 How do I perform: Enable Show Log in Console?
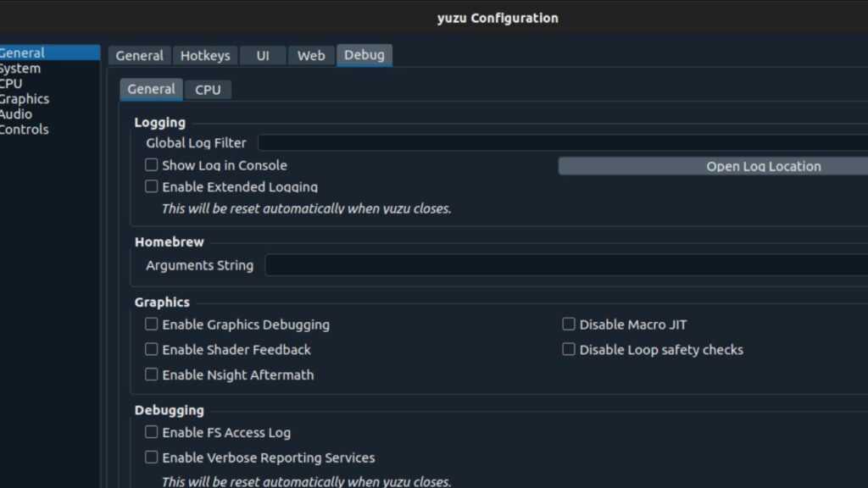coord(151,165)
